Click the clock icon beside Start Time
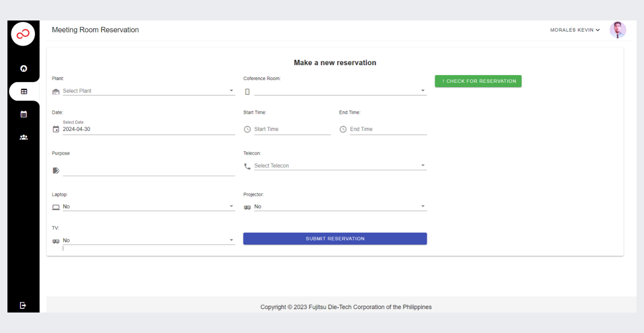The height and width of the screenshot is (333, 644). point(247,129)
